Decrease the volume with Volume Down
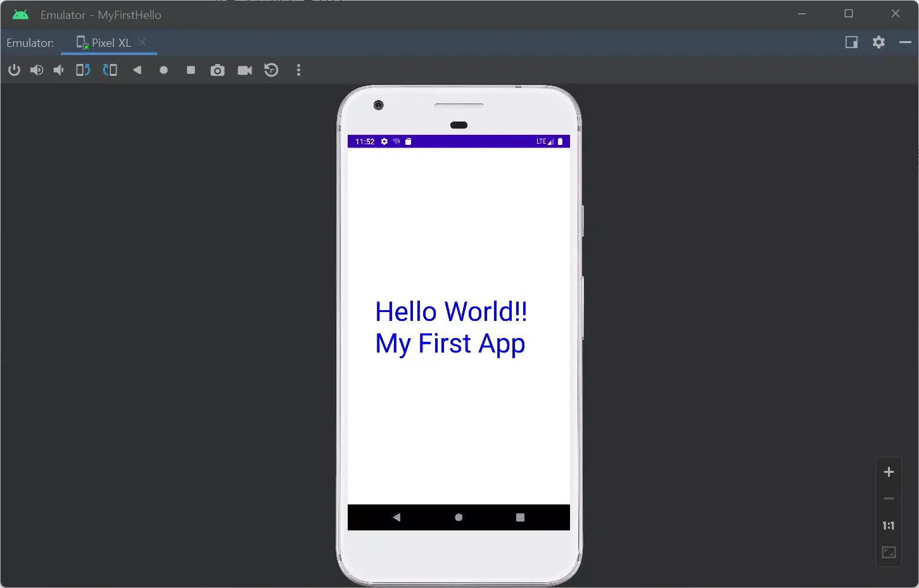 58,70
